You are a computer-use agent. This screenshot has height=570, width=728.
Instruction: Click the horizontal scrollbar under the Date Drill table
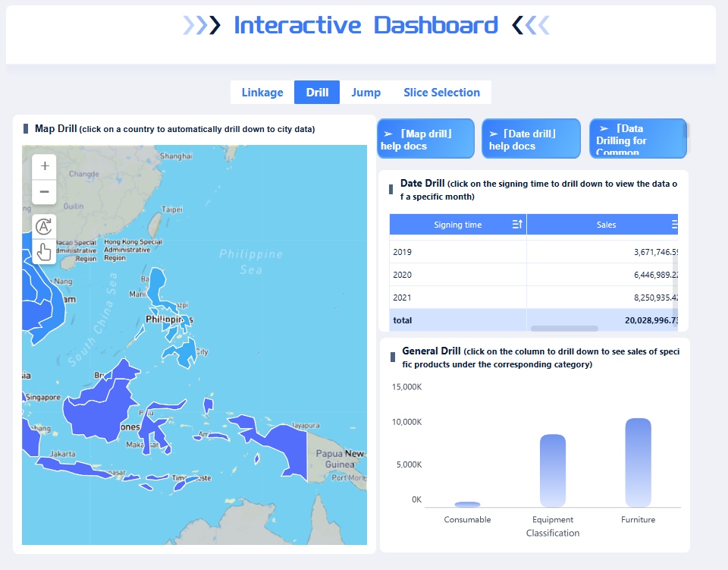click(x=564, y=329)
